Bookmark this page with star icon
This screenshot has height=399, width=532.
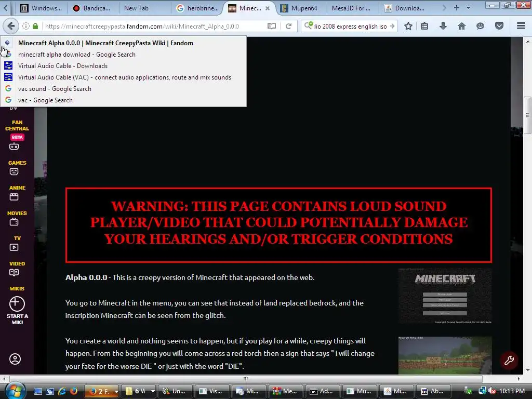pyautogui.click(x=408, y=26)
